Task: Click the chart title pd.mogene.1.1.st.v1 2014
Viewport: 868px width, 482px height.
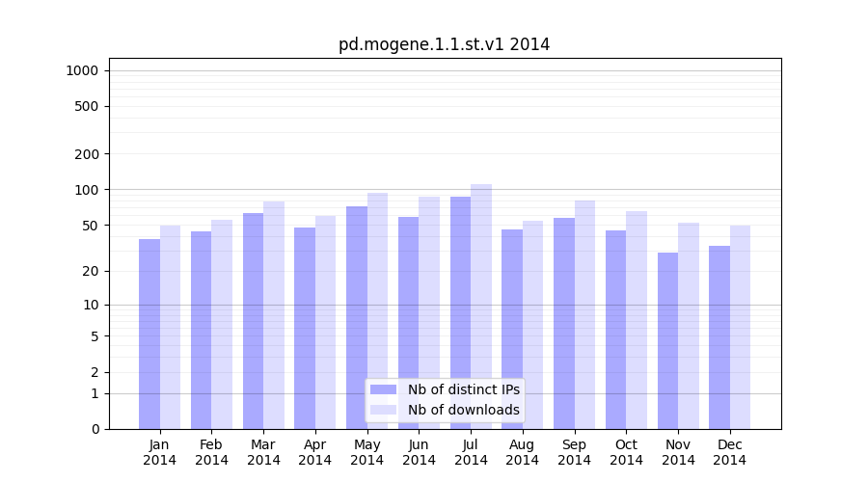Action: click(x=444, y=44)
